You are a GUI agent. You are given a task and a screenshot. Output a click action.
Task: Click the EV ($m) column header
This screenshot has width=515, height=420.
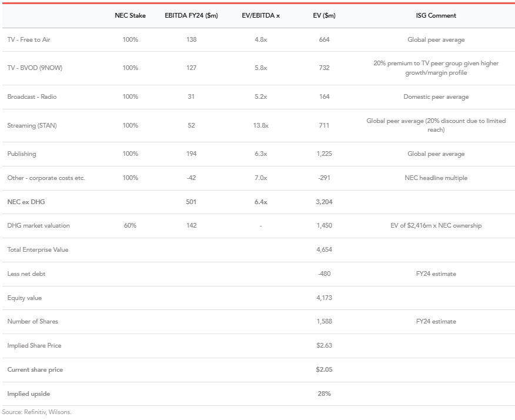click(x=324, y=15)
